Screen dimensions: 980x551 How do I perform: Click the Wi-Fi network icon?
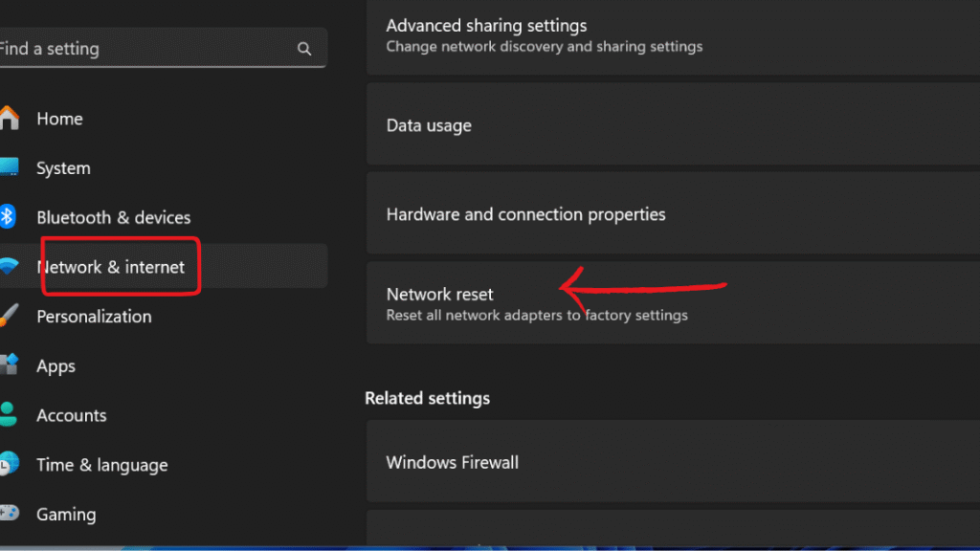pos(9,266)
